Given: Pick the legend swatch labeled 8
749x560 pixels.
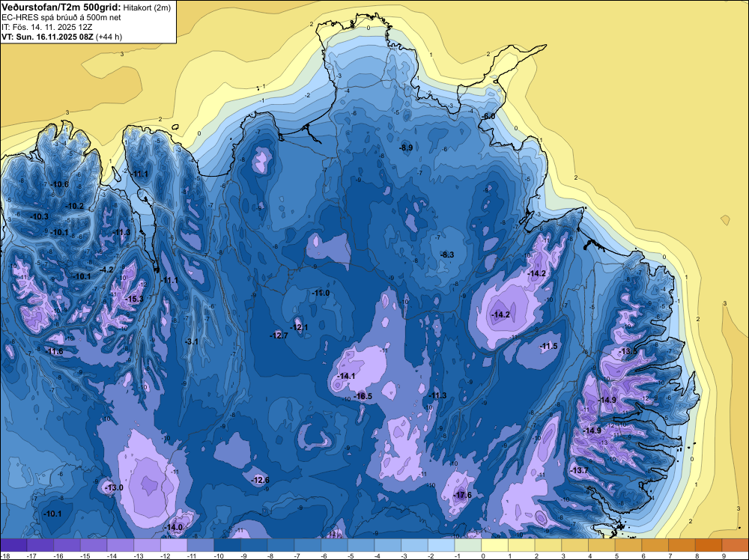Looking at the screenshot, I should pyautogui.click(x=709, y=545).
